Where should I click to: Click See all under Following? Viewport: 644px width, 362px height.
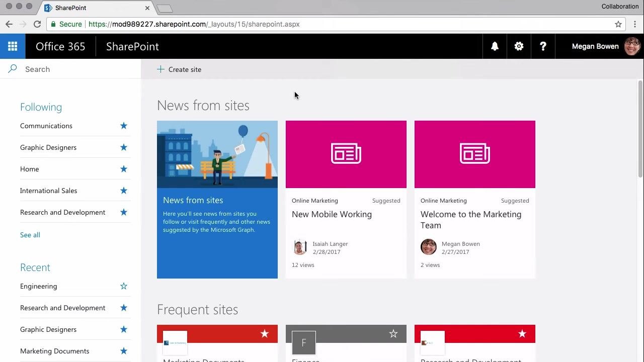point(30,235)
